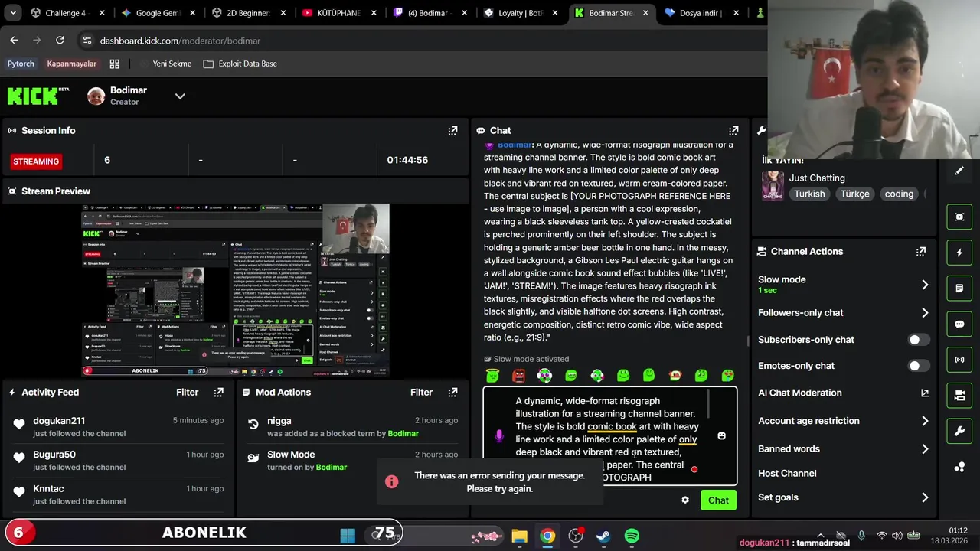Open follower Bugura50 in Activity Feed

(54, 455)
